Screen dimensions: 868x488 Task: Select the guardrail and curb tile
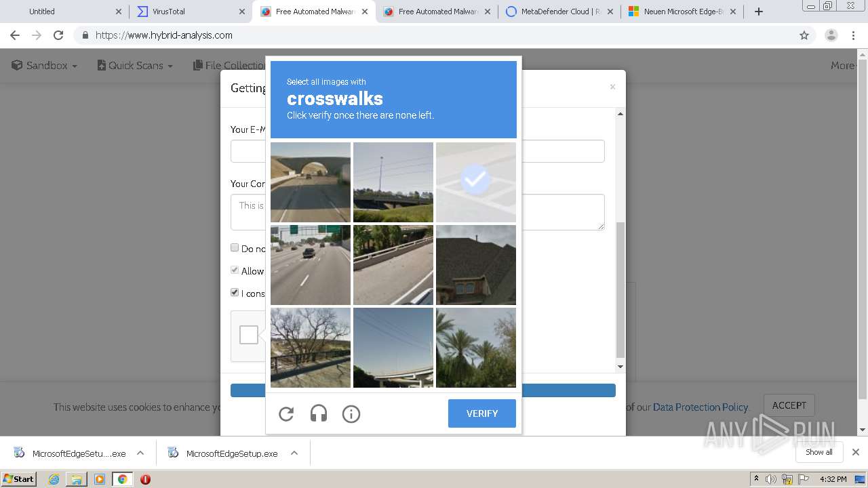coord(393,265)
